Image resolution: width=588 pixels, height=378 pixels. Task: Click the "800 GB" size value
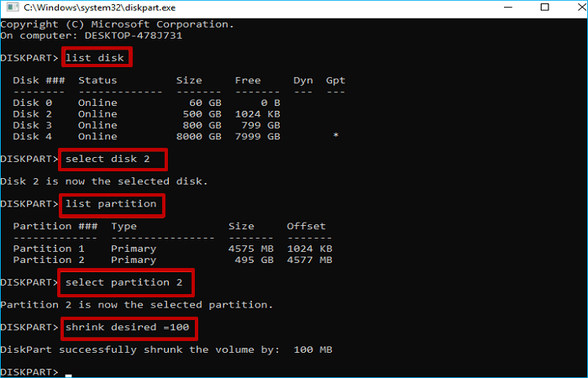click(202, 125)
